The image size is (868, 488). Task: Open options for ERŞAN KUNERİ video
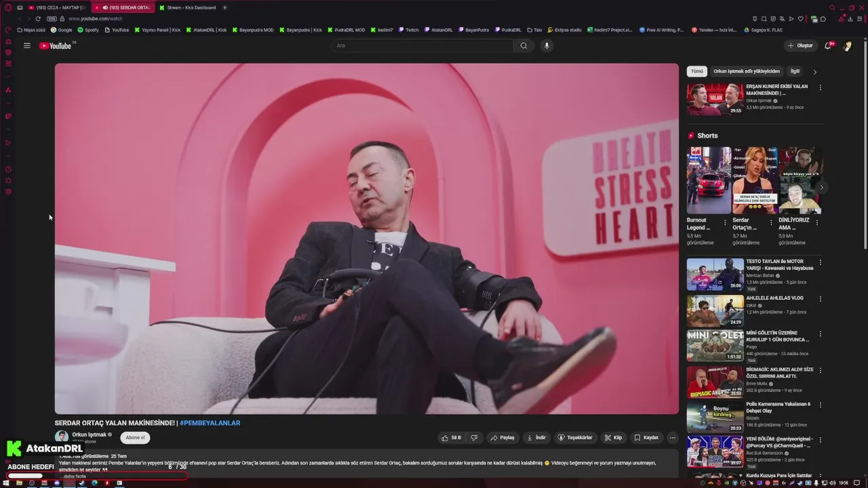point(821,87)
